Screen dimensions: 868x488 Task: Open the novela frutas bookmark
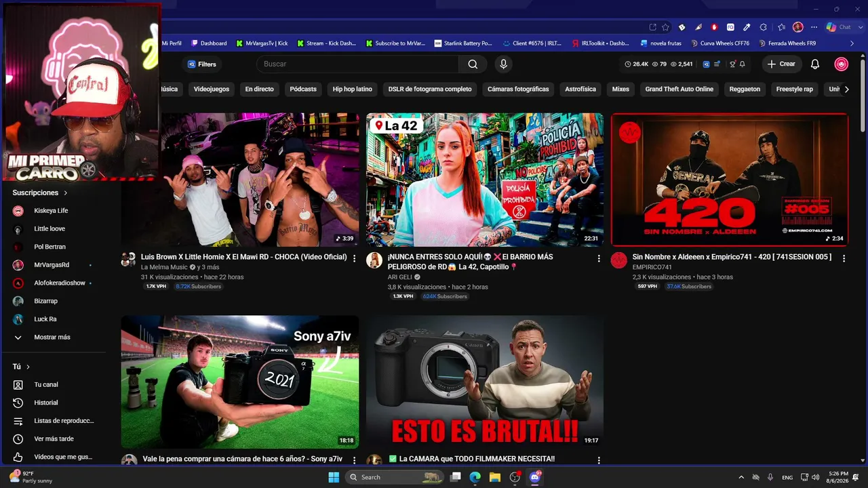[x=661, y=43]
